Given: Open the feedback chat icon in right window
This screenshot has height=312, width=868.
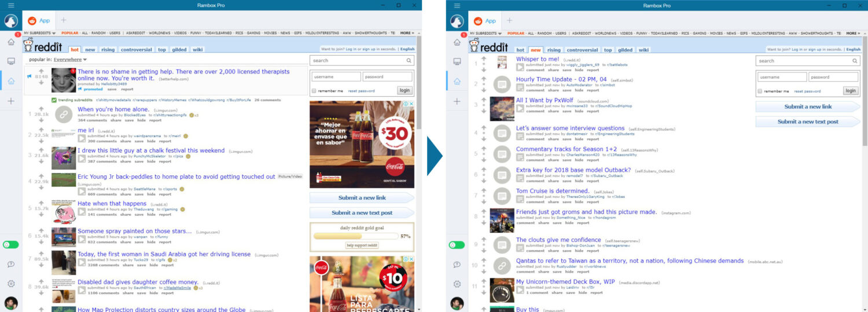Looking at the screenshot, I should pos(457,265).
